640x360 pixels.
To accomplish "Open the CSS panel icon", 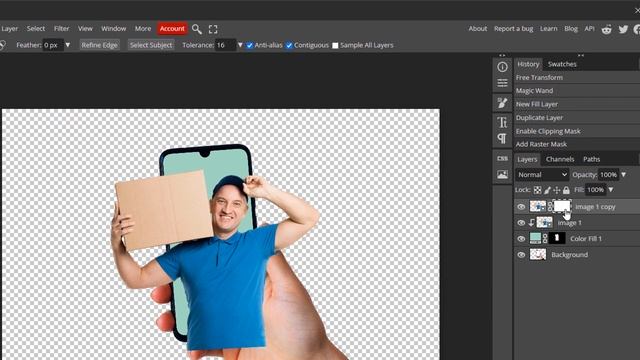I will point(502,158).
